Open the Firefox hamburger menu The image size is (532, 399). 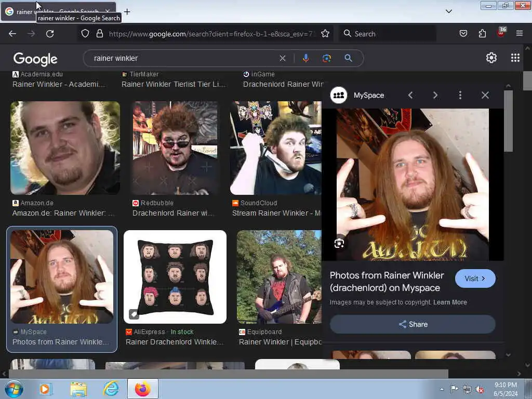(x=520, y=33)
